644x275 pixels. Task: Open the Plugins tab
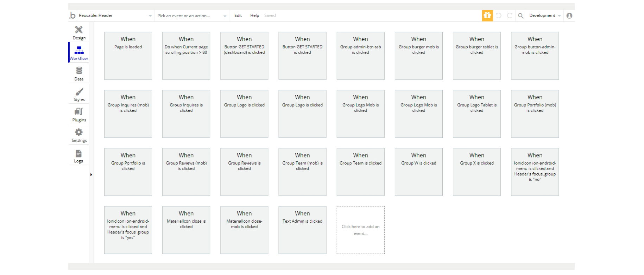79,114
